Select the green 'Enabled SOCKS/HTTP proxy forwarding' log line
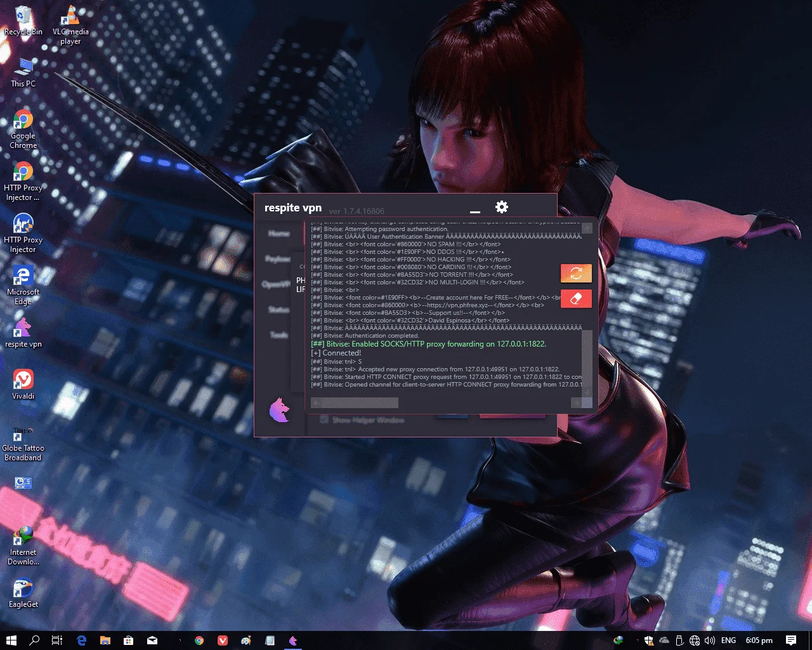812x650 pixels. tap(428, 344)
